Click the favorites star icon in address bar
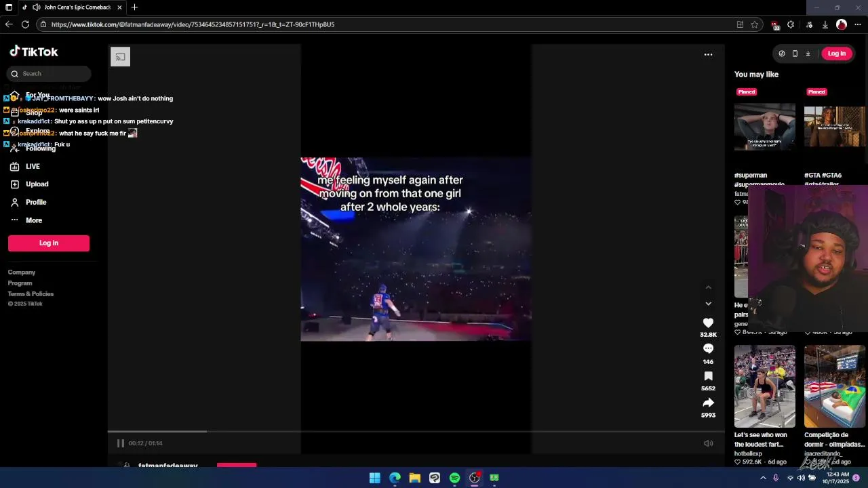 click(755, 24)
